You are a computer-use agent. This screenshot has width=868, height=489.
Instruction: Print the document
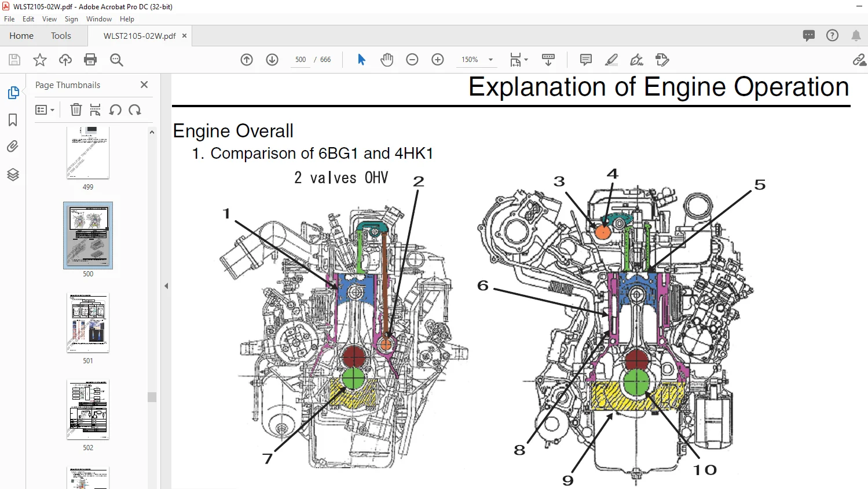(x=90, y=60)
